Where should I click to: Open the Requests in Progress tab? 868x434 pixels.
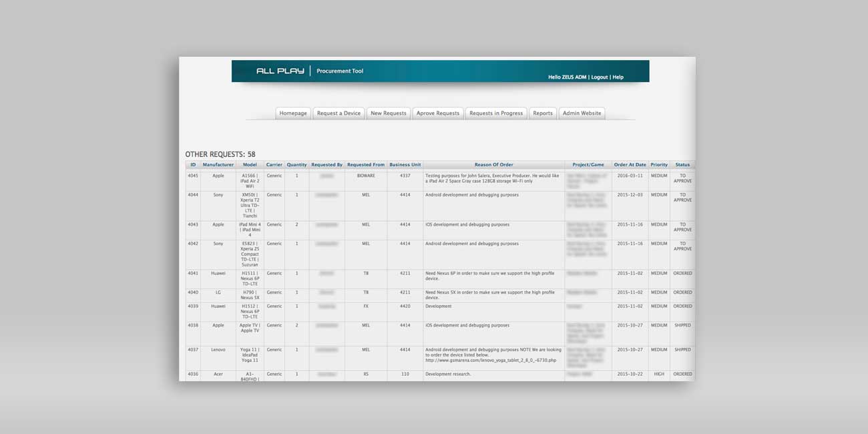tap(496, 114)
